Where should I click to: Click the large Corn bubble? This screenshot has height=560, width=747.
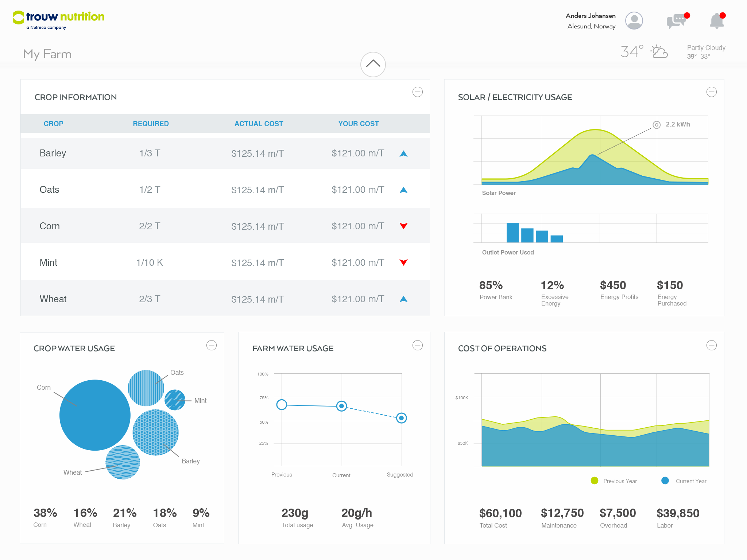pyautogui.click(x=95, y=415)
